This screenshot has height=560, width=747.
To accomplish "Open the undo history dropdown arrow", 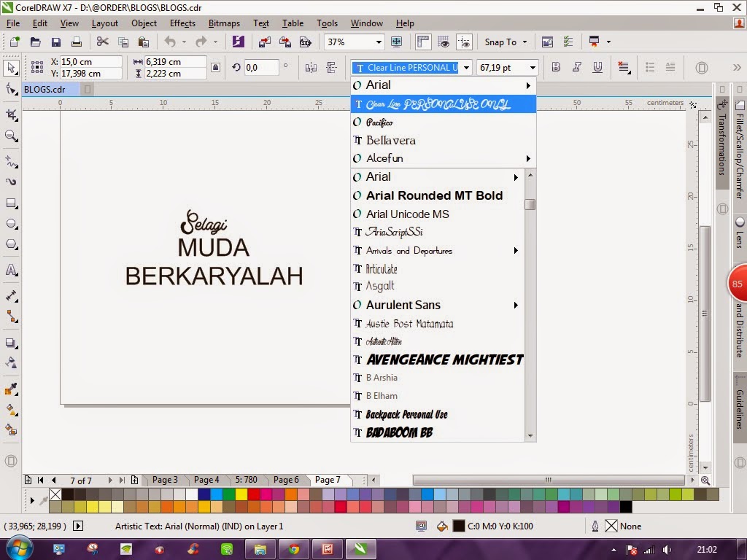I will pyautogui.click(x=184, y=42).
